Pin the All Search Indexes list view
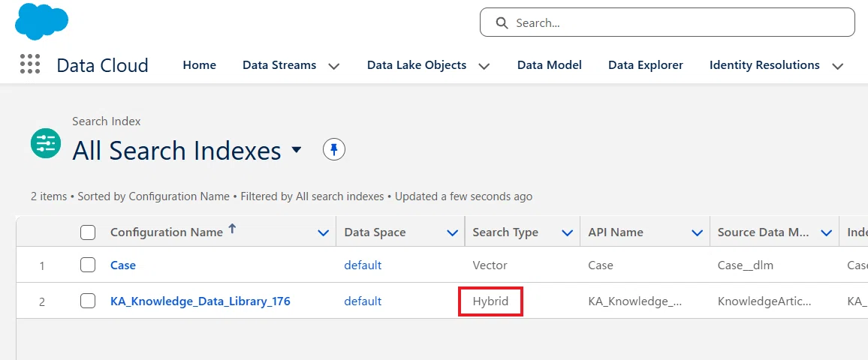The width and height of the screenshot is (868, 360). (334, 149)
